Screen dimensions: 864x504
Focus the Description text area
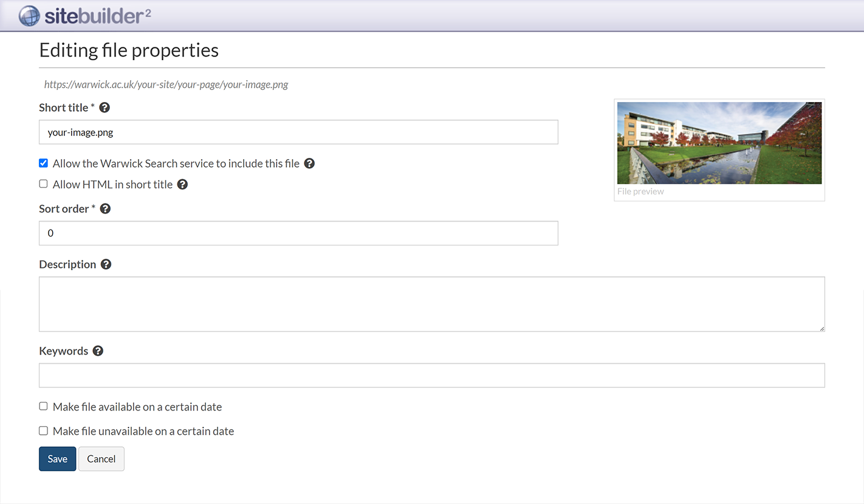[431, 304]
